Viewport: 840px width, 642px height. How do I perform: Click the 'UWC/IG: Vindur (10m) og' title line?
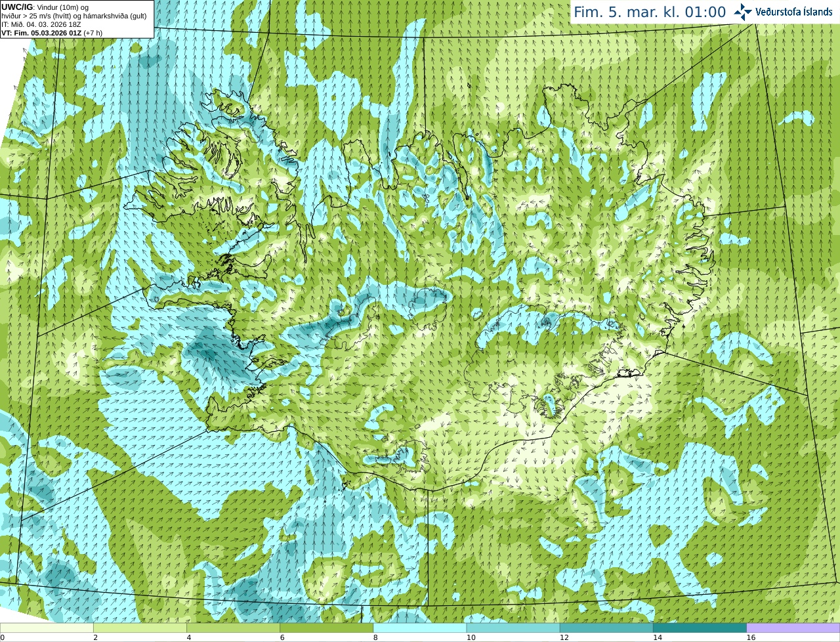45,7
